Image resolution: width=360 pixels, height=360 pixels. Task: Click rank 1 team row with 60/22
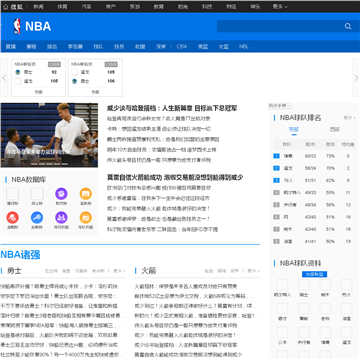point(314,156)
